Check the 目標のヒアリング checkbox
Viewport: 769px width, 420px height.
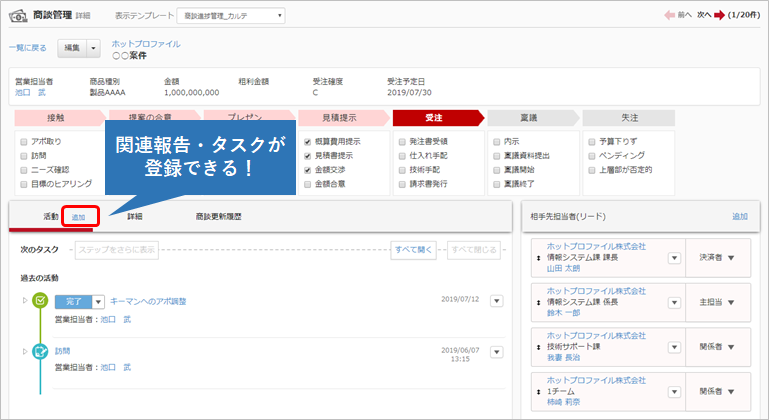24,184
